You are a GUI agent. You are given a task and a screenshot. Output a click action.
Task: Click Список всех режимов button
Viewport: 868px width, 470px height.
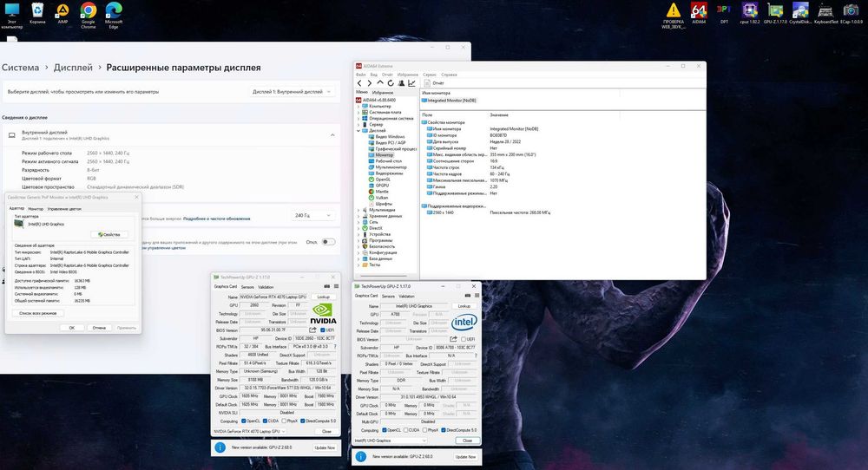click(37, 313)
